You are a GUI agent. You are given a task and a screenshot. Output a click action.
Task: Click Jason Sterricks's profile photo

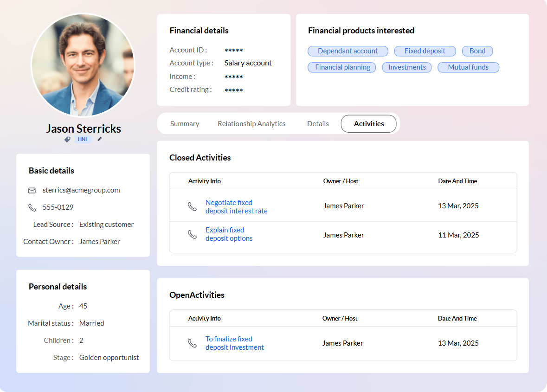(x=83, y=65)
